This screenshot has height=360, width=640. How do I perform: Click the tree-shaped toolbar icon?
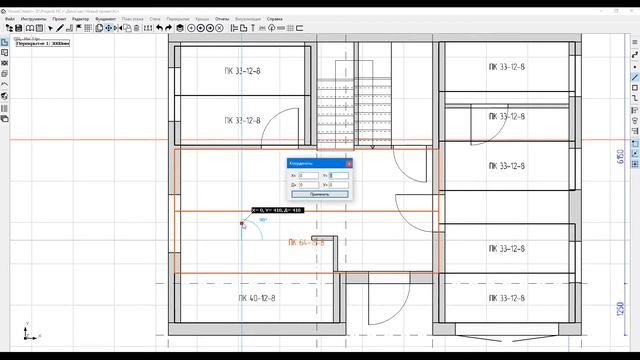pos(271,28)
